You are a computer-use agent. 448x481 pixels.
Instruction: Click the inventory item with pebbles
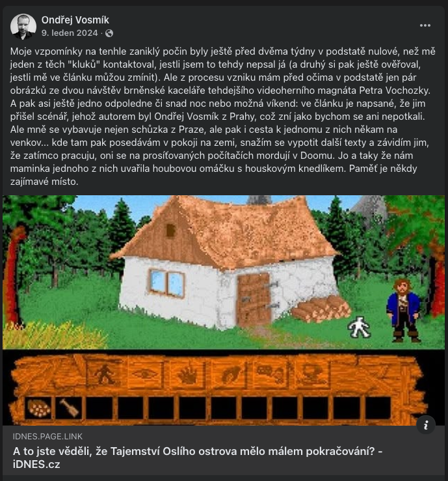[x=38, y=408]
